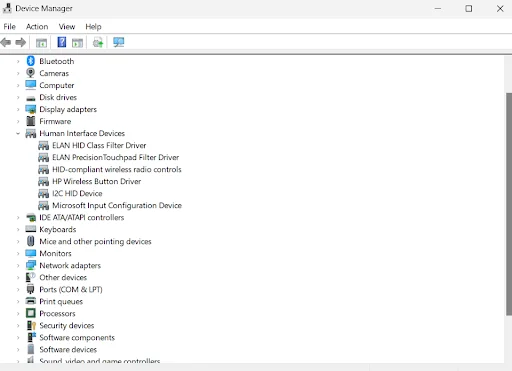Collapse the Human Interface Devices category
Screen dimensions: 512x371
pyautogui.click(x=18, y=133)
